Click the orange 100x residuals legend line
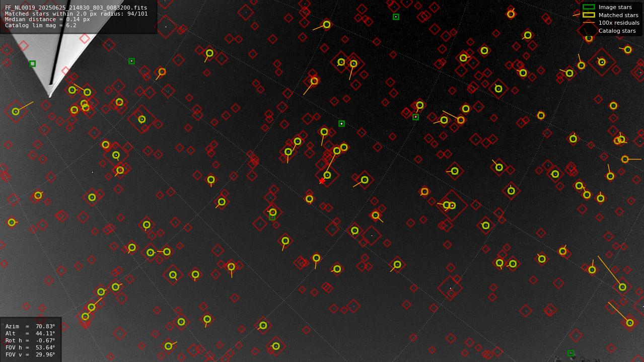 (x=589, y=23)
